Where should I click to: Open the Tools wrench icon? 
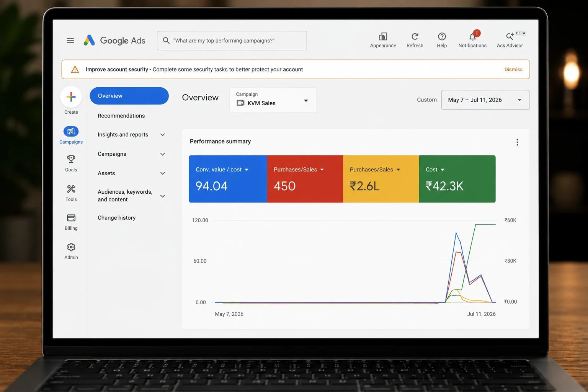coord(71,189)
